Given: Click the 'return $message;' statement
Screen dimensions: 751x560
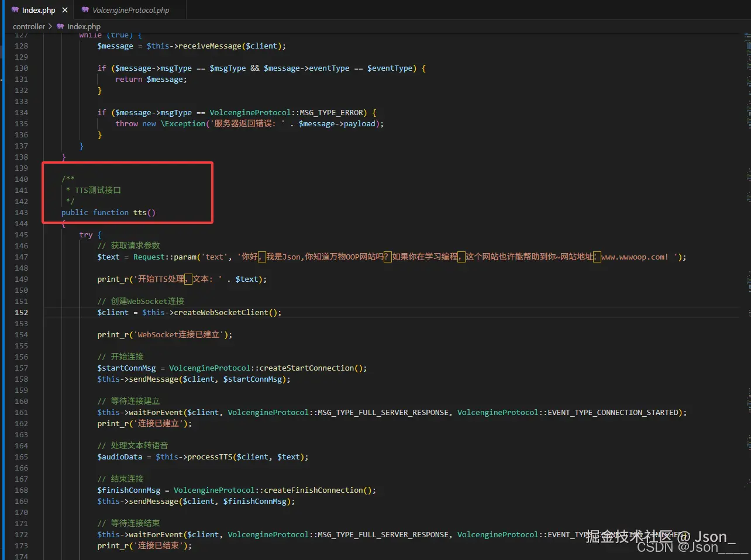Looking at the screenshot, I should coord(151,79).
